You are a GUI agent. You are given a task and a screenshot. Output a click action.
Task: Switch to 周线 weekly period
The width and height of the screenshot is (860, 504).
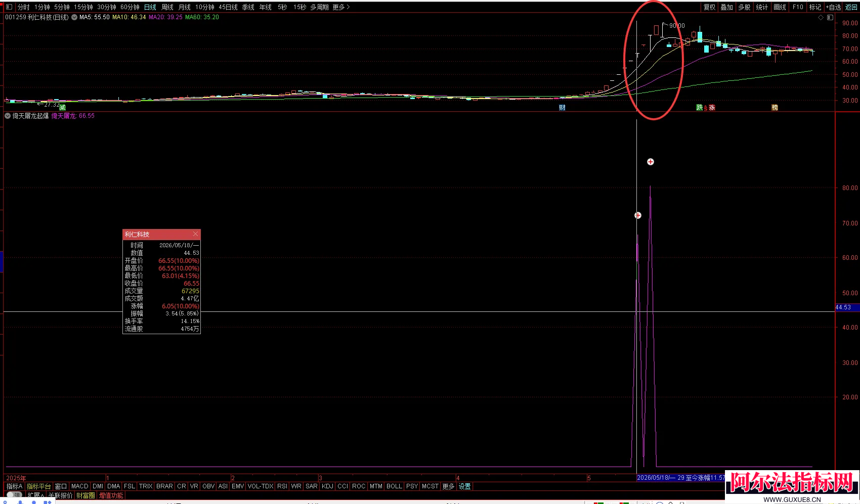(x=167, y=7)
